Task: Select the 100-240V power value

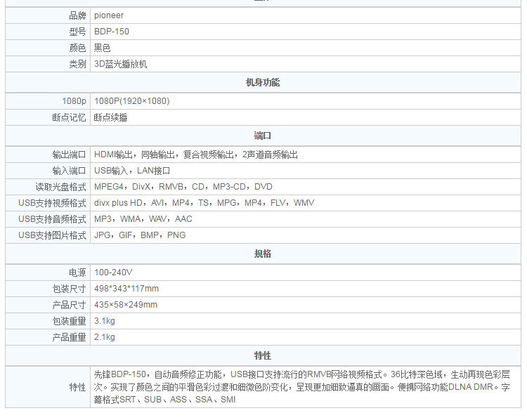Action: (x=113, y=273)
